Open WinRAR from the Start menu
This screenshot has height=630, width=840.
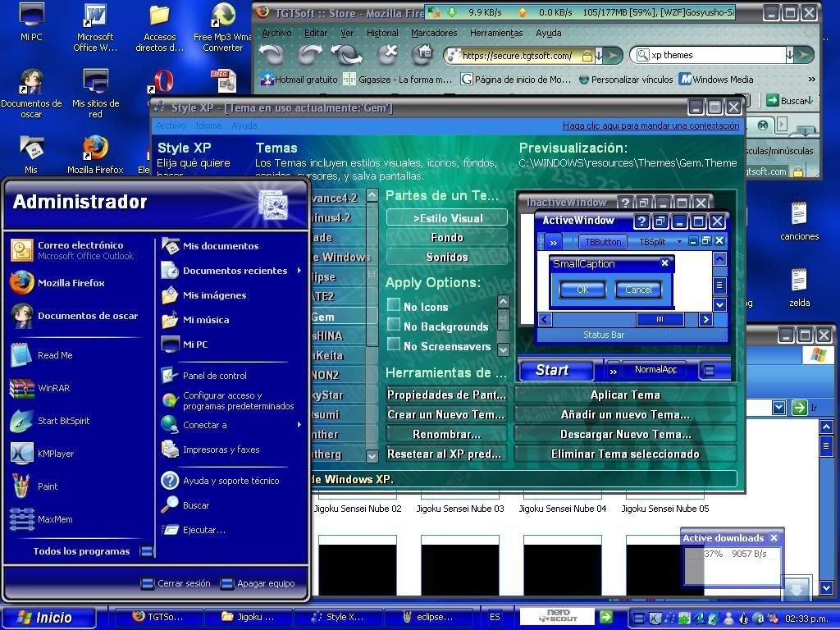[x=40, y=388]
